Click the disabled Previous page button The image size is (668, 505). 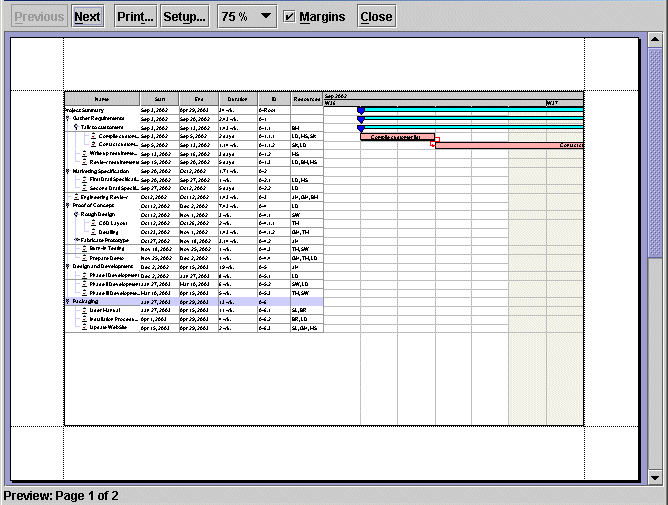(39, 17)
